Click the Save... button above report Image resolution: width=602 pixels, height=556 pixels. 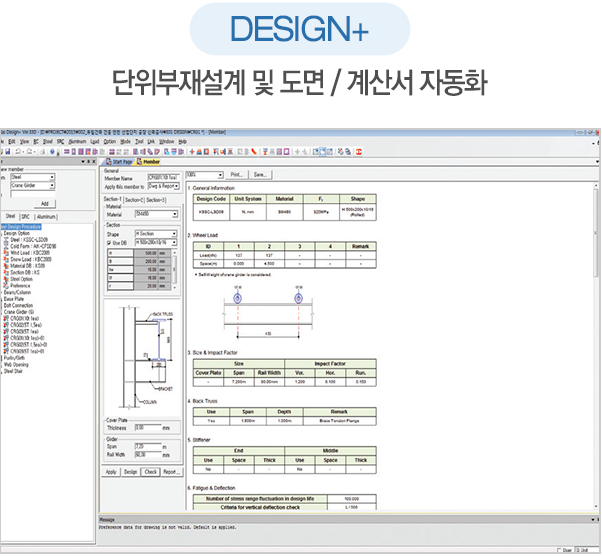point(260,175)
